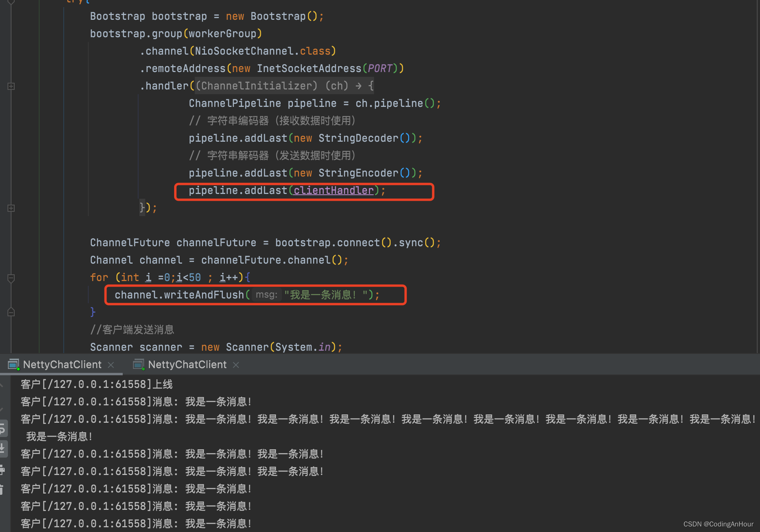Close the second NettyChatClient run tab
Image resolution: width=760 pixels, height=532 pixels.
[236, 365]
